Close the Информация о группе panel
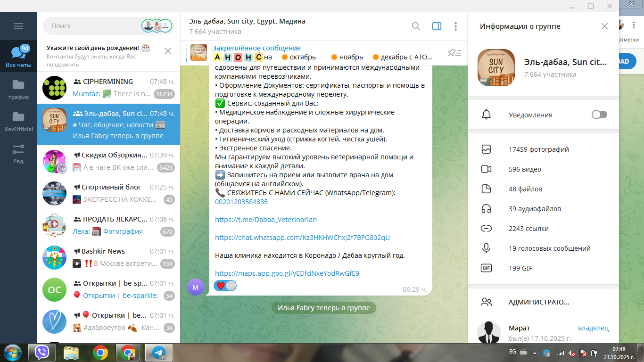The image size is (644, 362). [604, 26]
